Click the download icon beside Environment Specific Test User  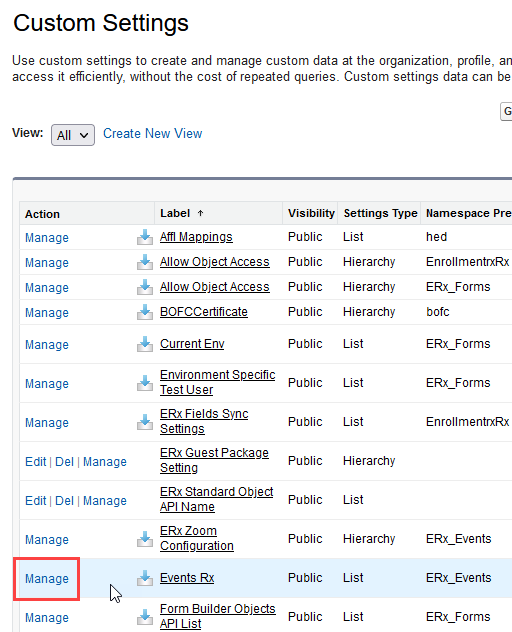[145, 383]
